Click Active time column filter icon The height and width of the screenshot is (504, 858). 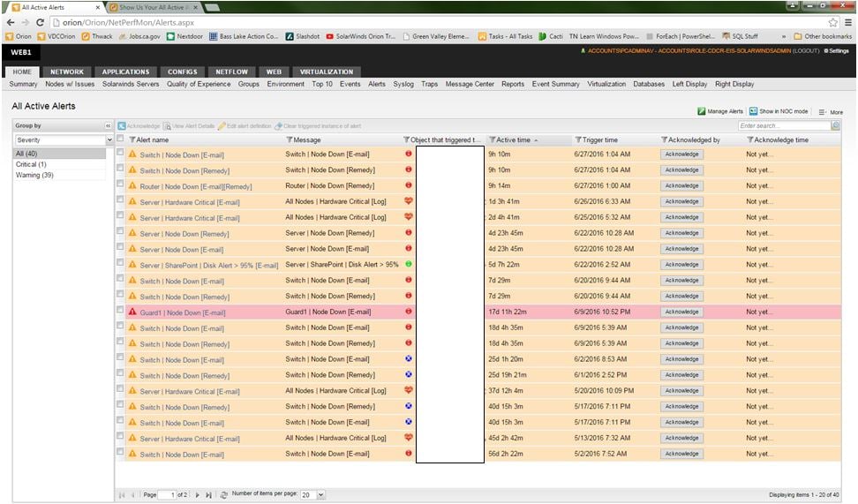492,139
